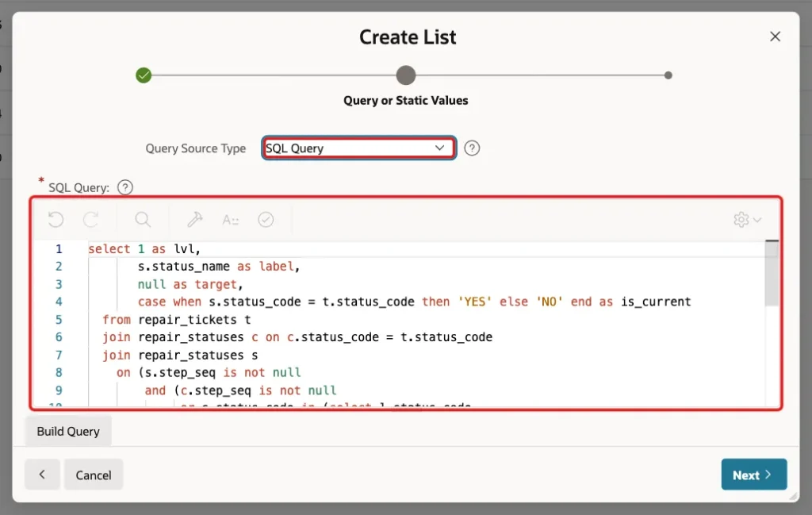Jump to the completed first wizard step

pyautogui.click(x=144, y=75)
